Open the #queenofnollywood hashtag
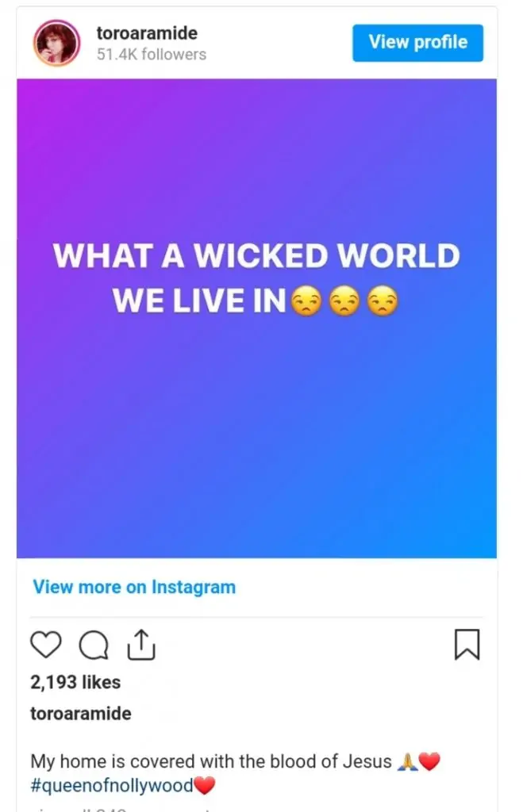This screenshot has height=812, width=523. pos(111,785)
